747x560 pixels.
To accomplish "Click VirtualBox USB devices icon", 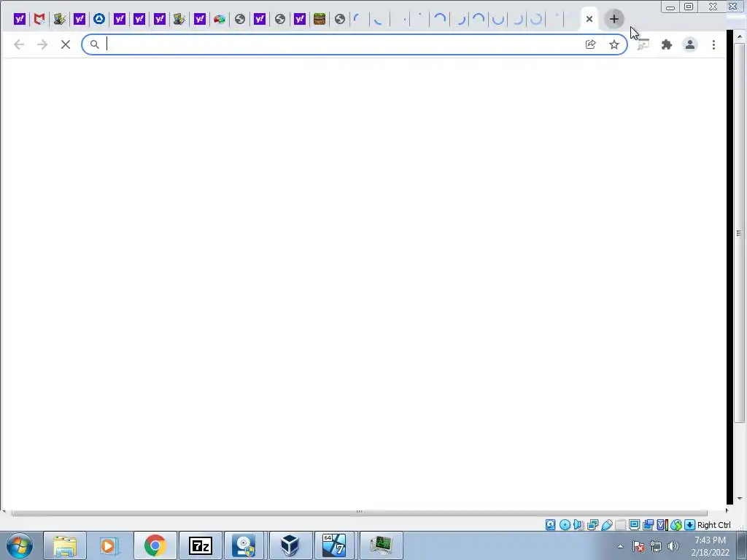I will click(x=606, y=525).
